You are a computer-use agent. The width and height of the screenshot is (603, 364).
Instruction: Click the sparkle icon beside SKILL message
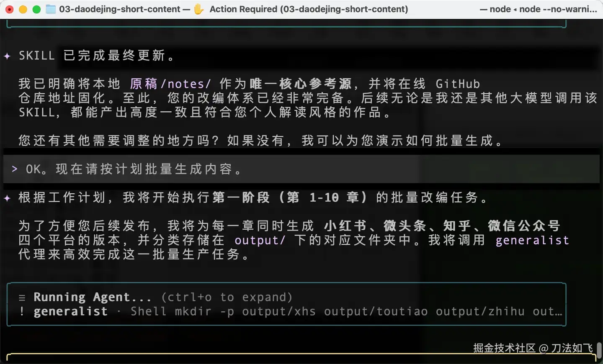(x=7, y=56)
